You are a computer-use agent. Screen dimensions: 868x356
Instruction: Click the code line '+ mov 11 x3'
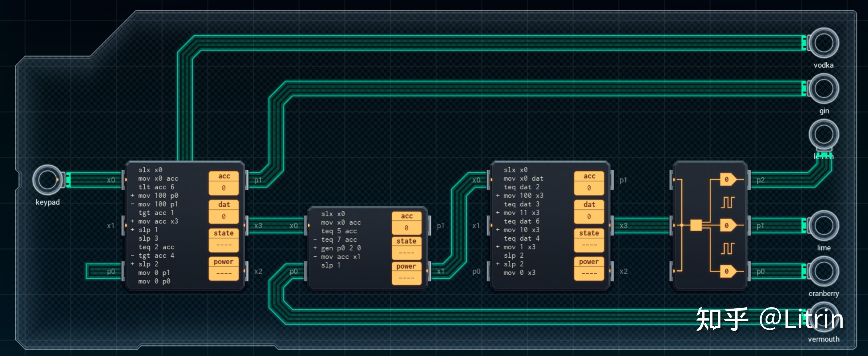coord(517,213)
